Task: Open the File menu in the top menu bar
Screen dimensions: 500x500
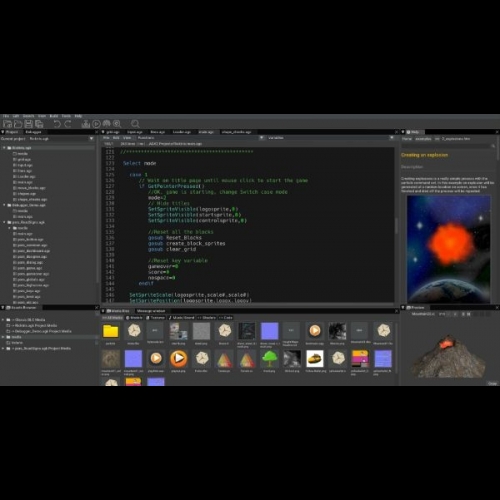Action: click(x=6, y=116)
